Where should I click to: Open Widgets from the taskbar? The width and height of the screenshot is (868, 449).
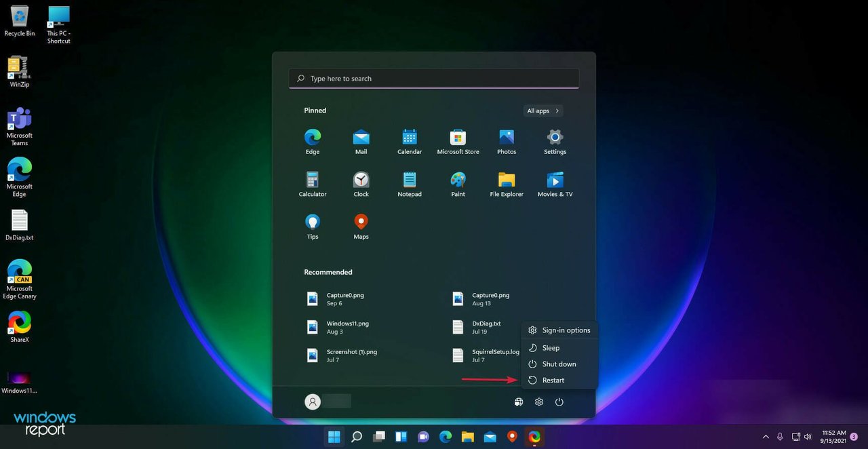pos(401,437)
